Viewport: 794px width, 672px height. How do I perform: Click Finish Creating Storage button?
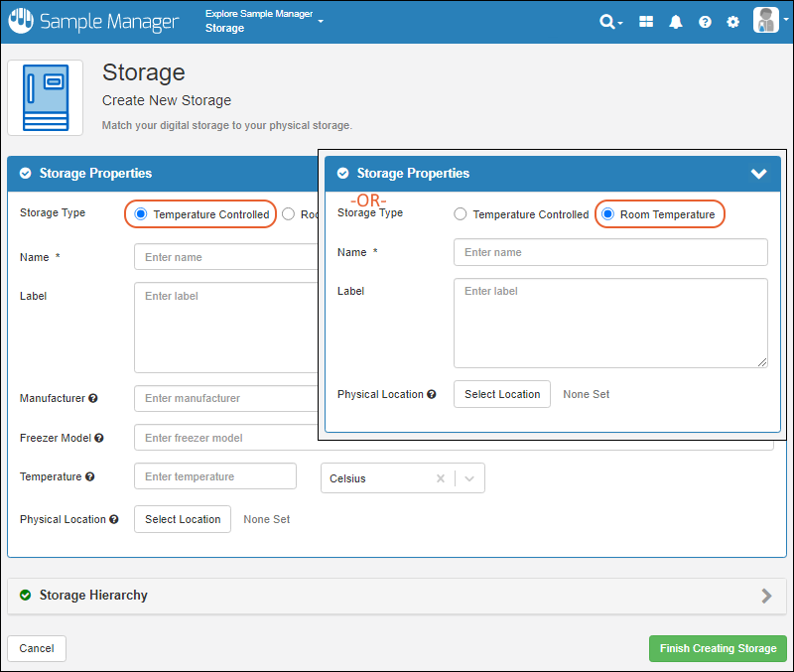pyautogui.click(x=718, y=648)
